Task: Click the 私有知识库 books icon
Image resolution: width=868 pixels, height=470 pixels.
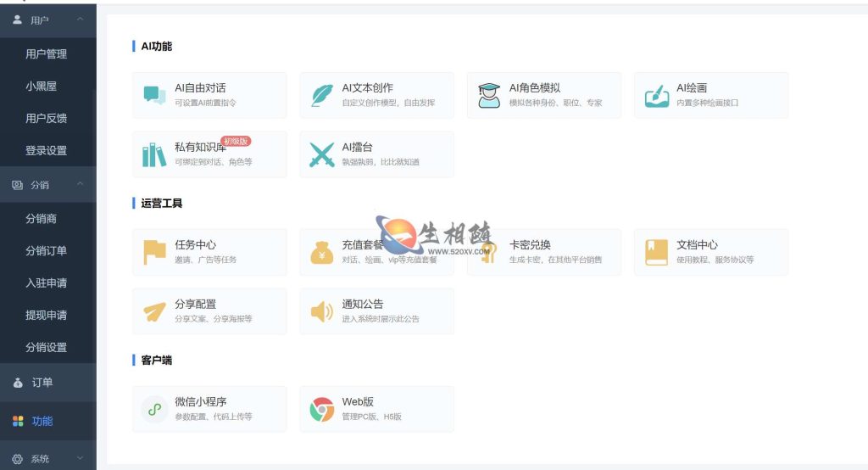Action: click(x=154, y=154)
